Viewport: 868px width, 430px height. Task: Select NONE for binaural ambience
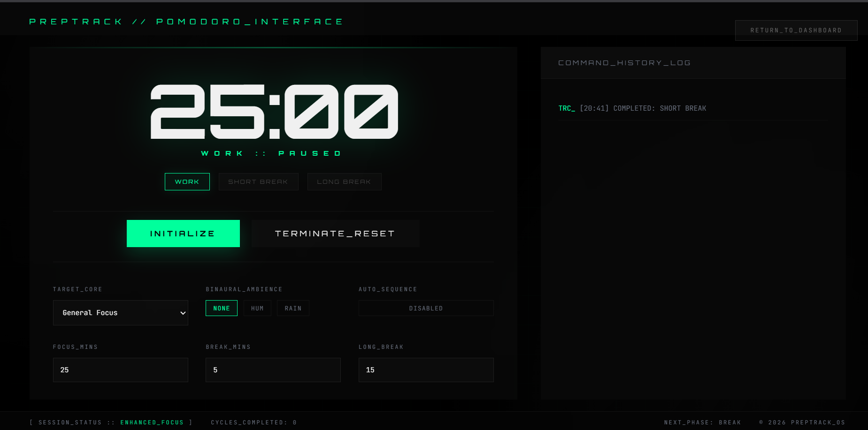tap(221, 308)
